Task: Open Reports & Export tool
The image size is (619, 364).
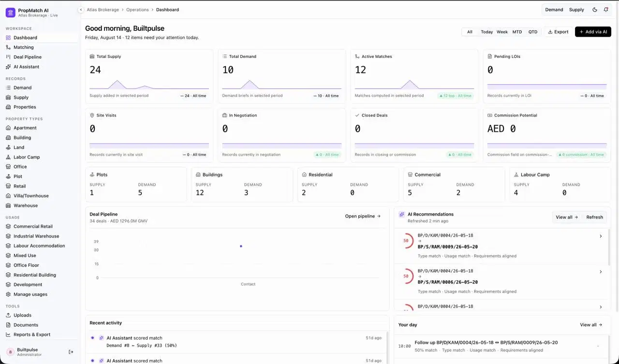Action: coord(40,335)
